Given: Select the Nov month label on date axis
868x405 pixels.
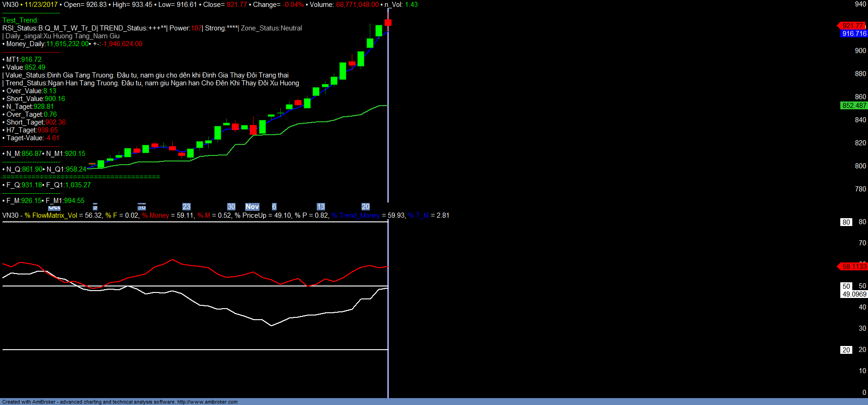Looking at the screenshot, I should 252,207.
